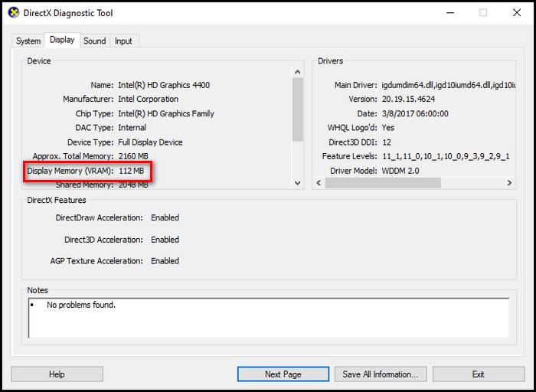Click the Device panel vertical scrollbar thumb
This screenshot has height=392, width=536.
tap(297, 109)
